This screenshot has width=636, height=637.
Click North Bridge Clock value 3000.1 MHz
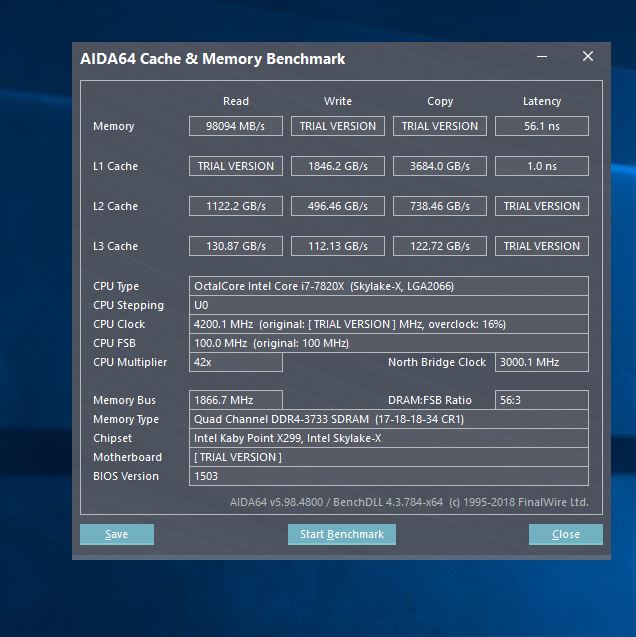click(542, 362)
